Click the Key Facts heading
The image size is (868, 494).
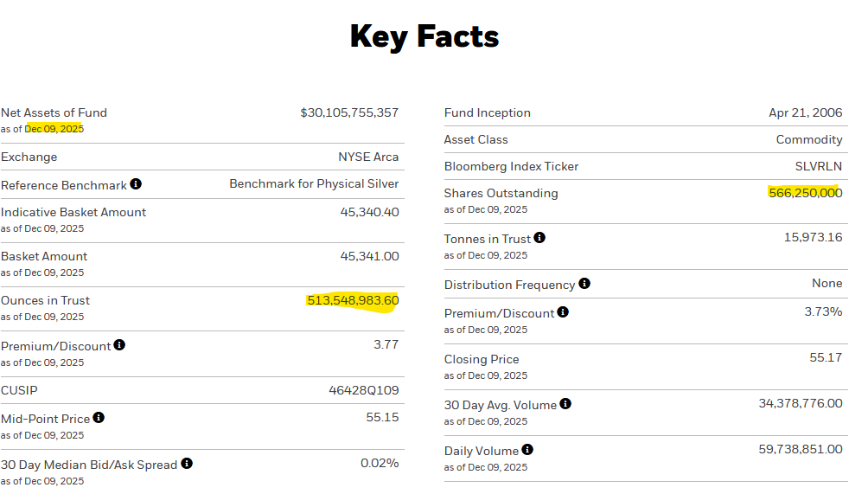coord(424,36)
